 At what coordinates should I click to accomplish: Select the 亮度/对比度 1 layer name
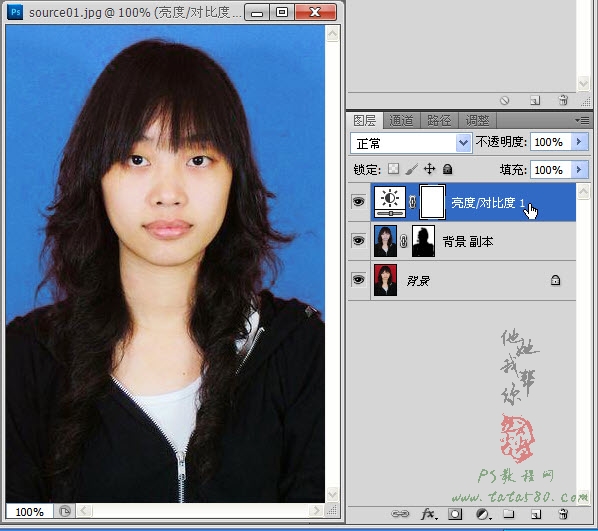(x=488, y=203)
